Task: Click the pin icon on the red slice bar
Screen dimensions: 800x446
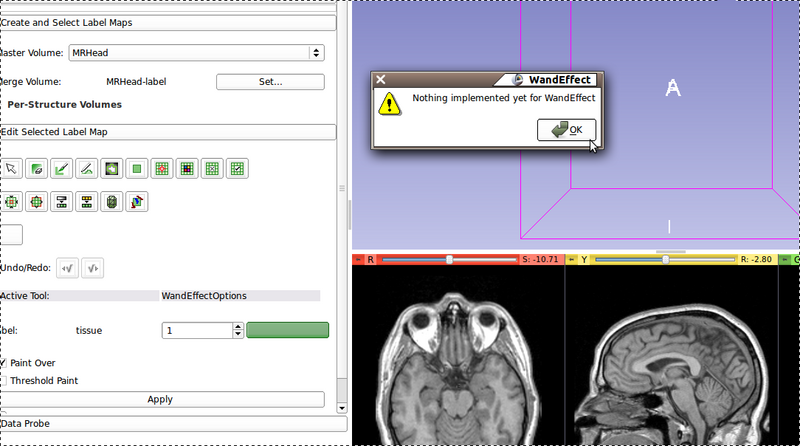Action: pos(359,260)
